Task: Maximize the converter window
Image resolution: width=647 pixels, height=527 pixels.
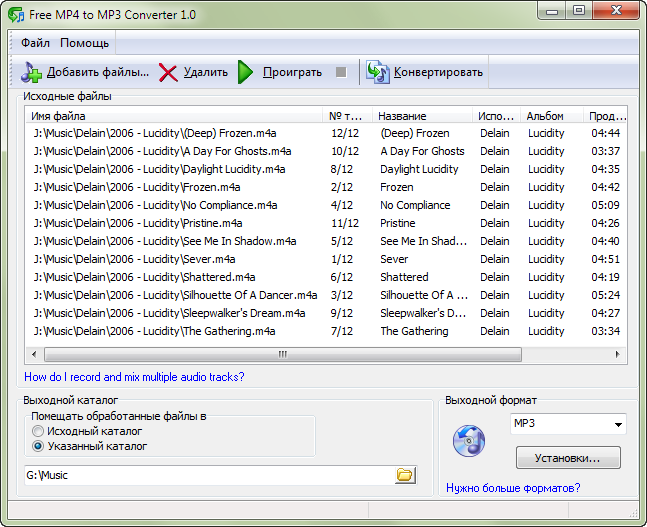Action: point(579,11)
